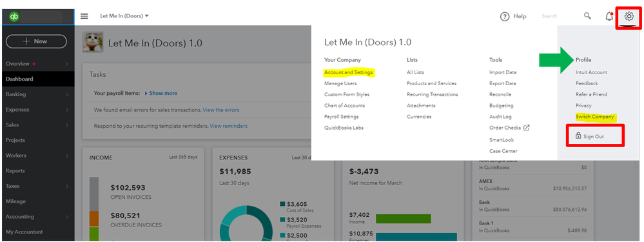Select Export Data tool
The width and height of the screenshot is (644, 242).
pos(503,83)
